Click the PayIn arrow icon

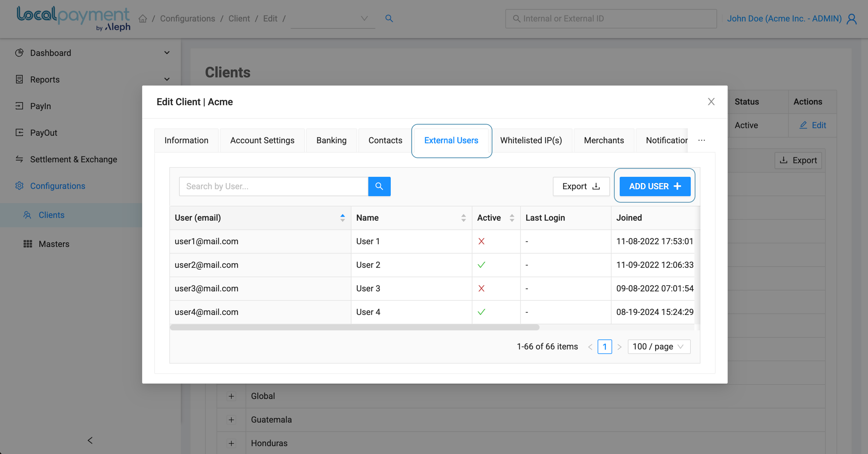[19, 106]
